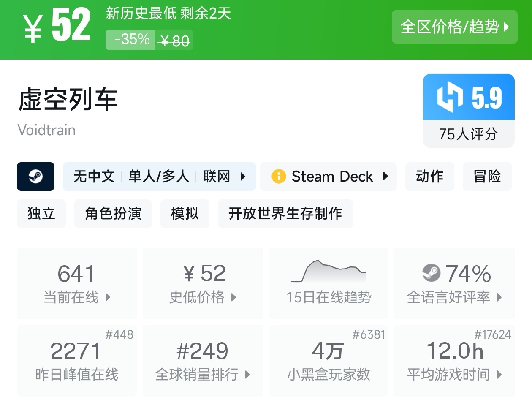Open the Steam platform icon
This screenshot has height=397, width=532.
[x=35, y=177]
